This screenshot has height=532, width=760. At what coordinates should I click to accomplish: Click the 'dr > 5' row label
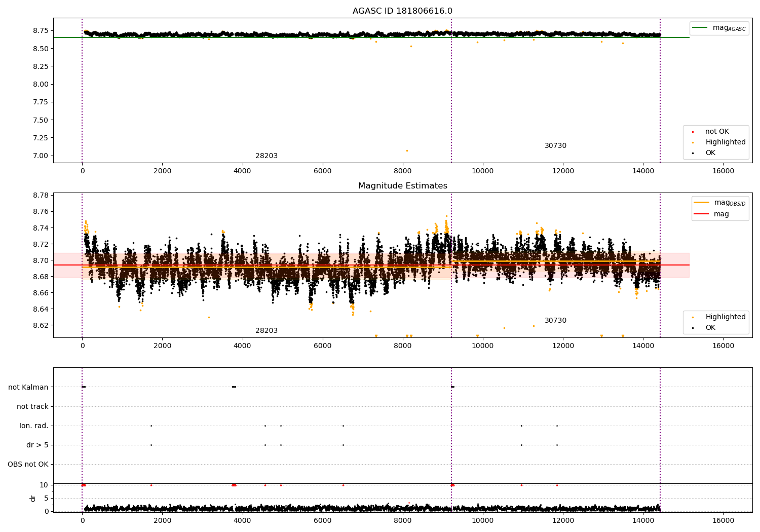click(x=37, y=445)
